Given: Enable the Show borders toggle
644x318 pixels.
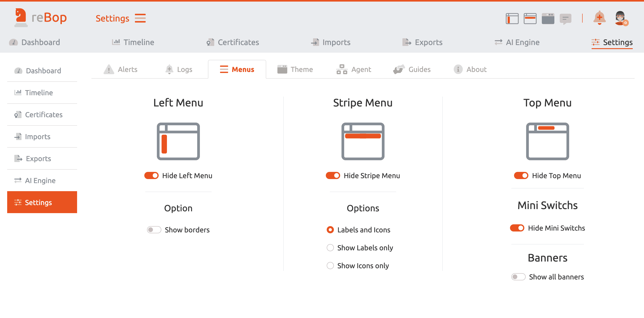Looking at the screenshot, I should click(154, 229).
